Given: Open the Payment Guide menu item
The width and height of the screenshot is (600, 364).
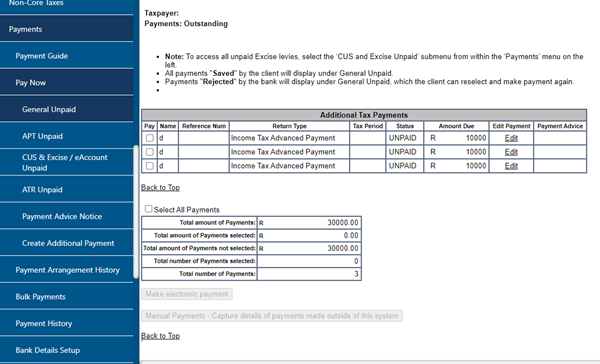Looking at the screenshot, I should 67,56.
